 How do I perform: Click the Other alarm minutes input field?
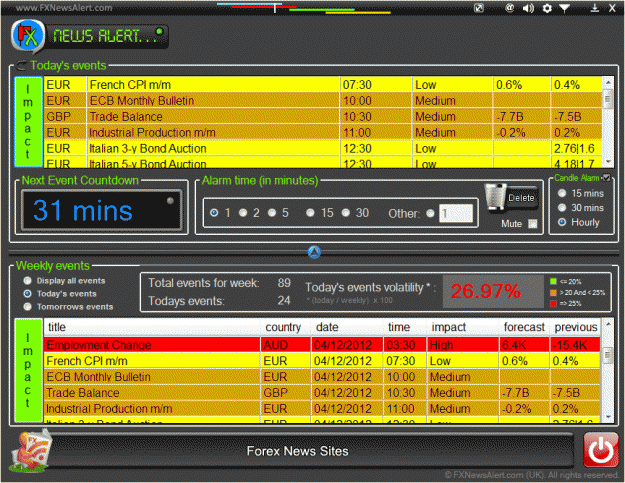click(x=456, y=214)
